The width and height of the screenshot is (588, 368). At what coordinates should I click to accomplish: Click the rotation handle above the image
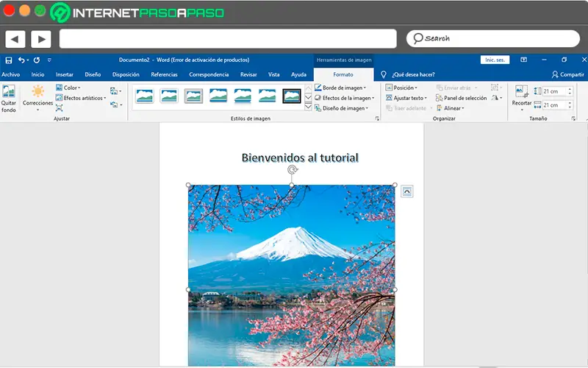[293, 169]
